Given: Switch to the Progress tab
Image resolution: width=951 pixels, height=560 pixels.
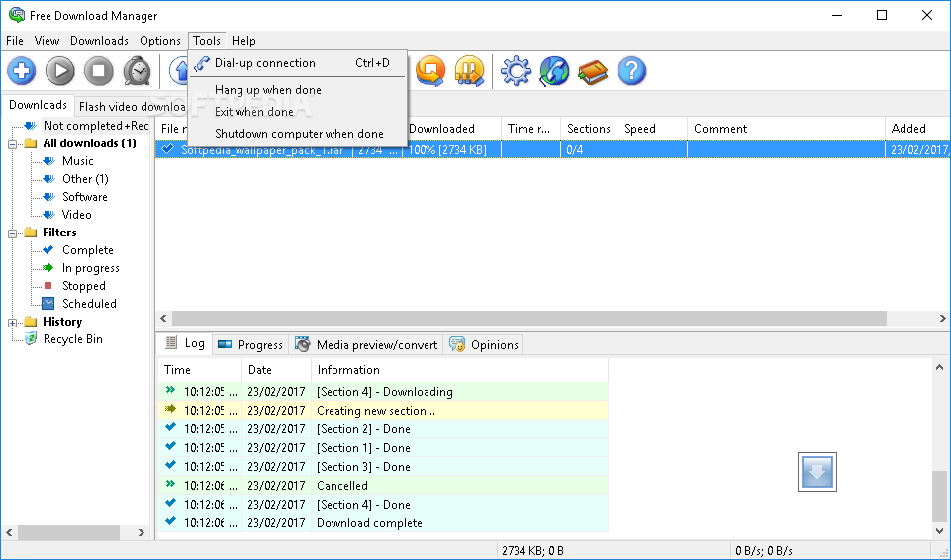Looking at the screenshot, I should (250, 345).
